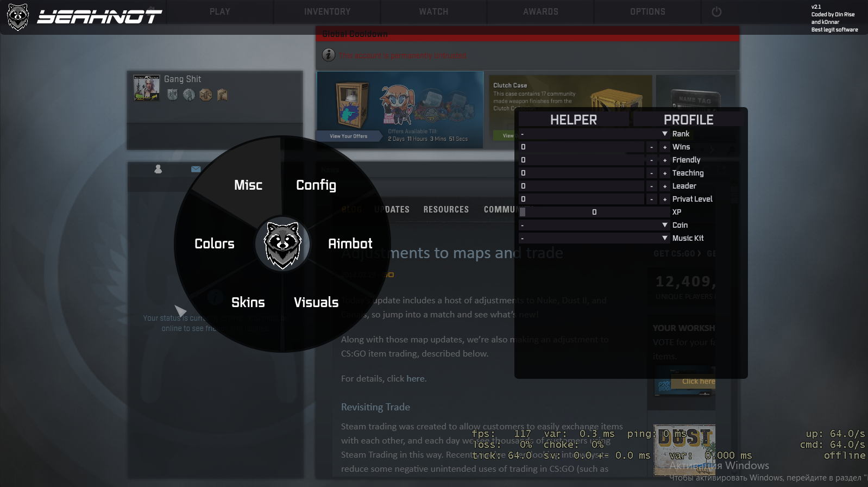
Task: Open the blue envelope messages icon
Action: click(196, 169)
